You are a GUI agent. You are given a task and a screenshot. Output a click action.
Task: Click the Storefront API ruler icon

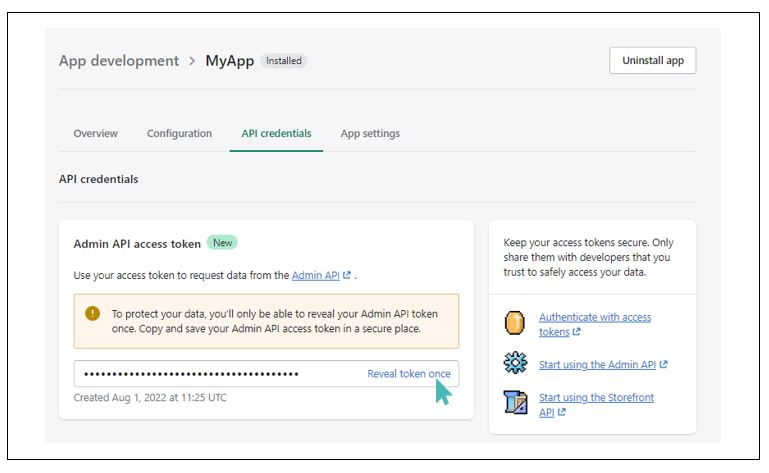pyautogui.click(x=515, y=402)
